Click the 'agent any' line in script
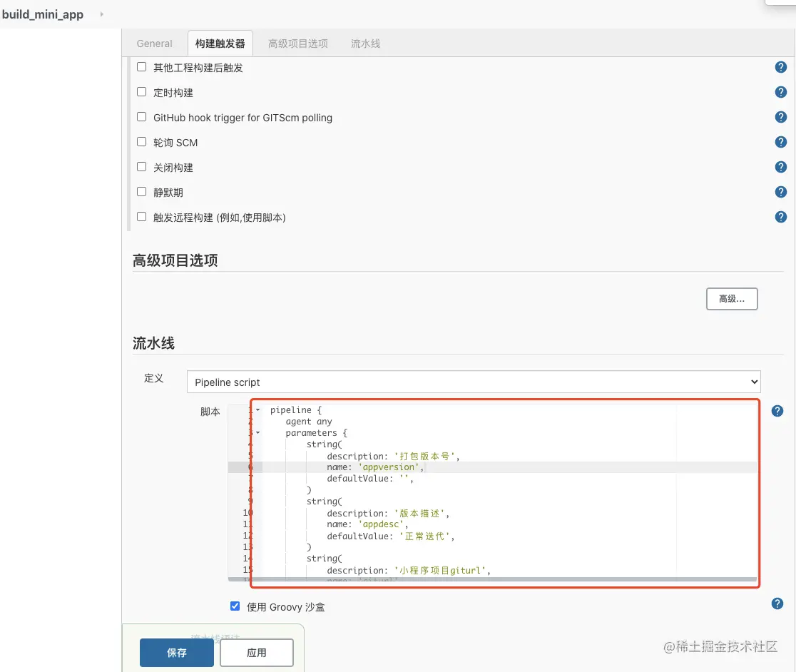796x672 pixels. click(309, 422)
